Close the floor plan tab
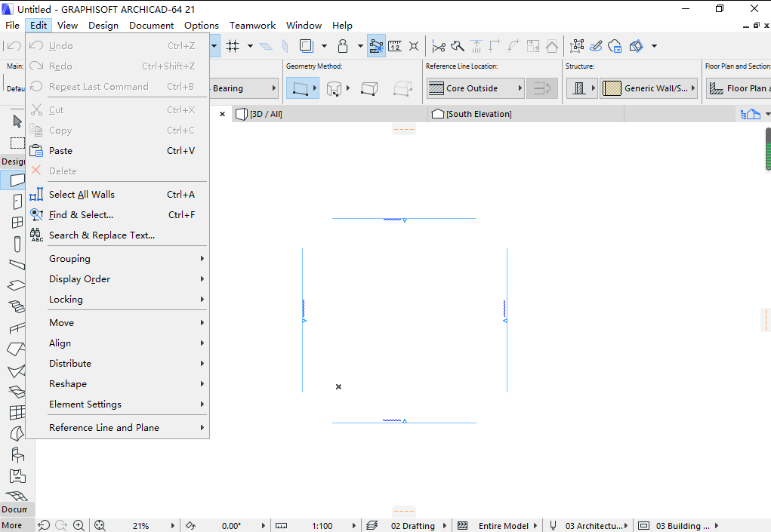The image size is (771, 532). point(222,114)
